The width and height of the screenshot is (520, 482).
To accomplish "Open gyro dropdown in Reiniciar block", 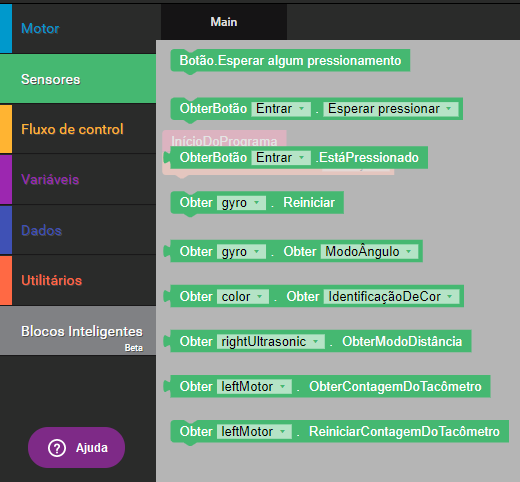I will [241, 203].
